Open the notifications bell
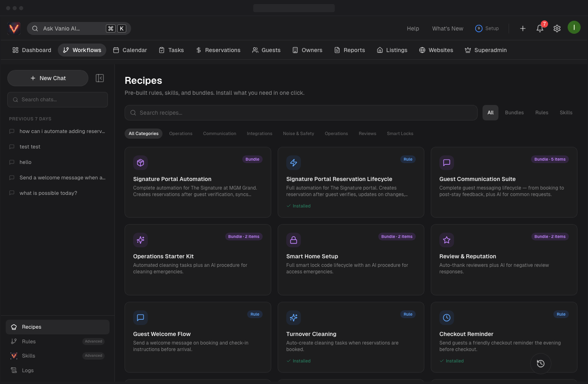Viewport: 588px width, 384px height. (540, 28)
